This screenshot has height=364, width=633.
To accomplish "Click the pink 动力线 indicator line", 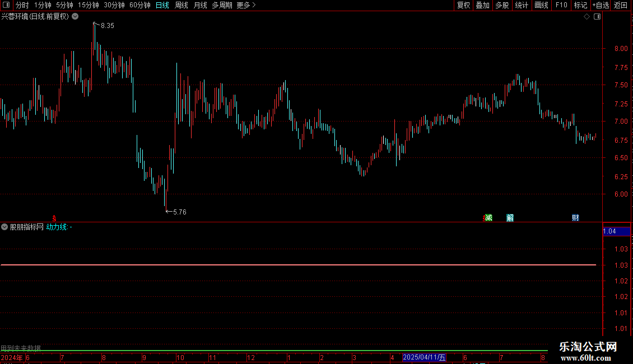I will 299,265.
